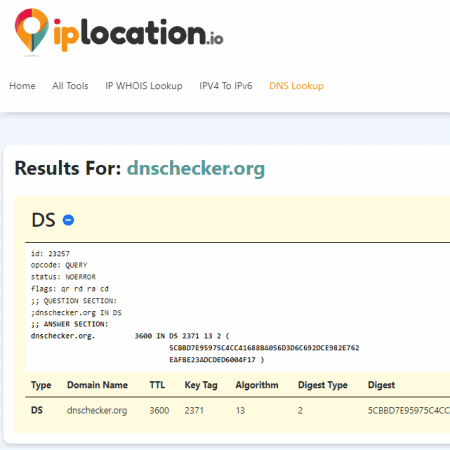Click the dnschecker.org results heading
Viewport: 450px width, 450px height.
(196, 168)
